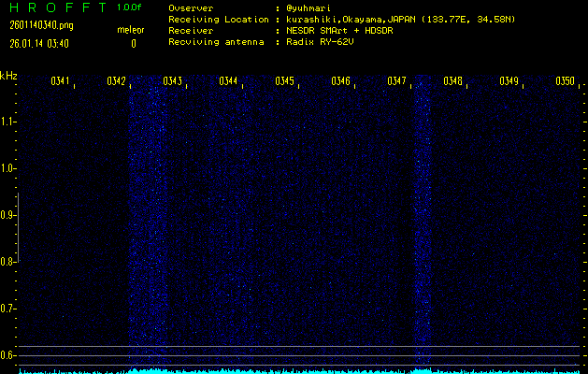588x374 pixels.
Task: Click the Recviving antenna label
Action: [216, 42]
